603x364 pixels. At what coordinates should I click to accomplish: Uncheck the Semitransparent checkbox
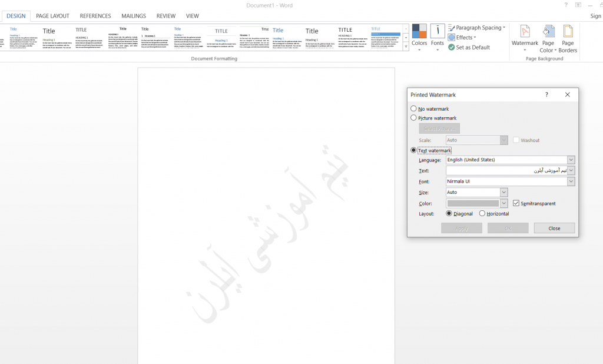(516, 203)
